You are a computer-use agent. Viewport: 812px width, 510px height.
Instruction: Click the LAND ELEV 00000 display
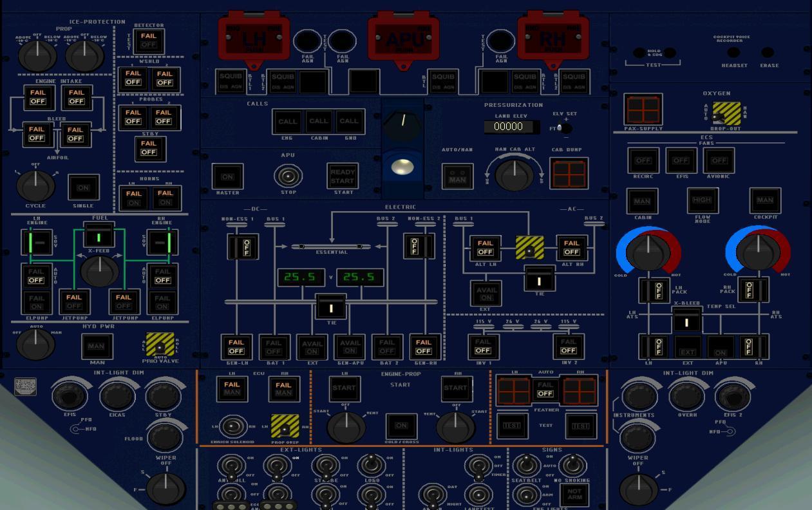(x=513, y=127)
